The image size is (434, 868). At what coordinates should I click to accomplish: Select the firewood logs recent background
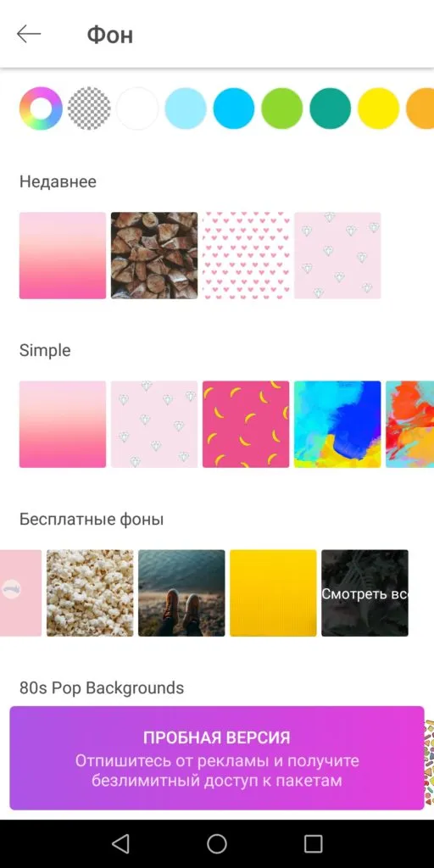coord(154,255)
